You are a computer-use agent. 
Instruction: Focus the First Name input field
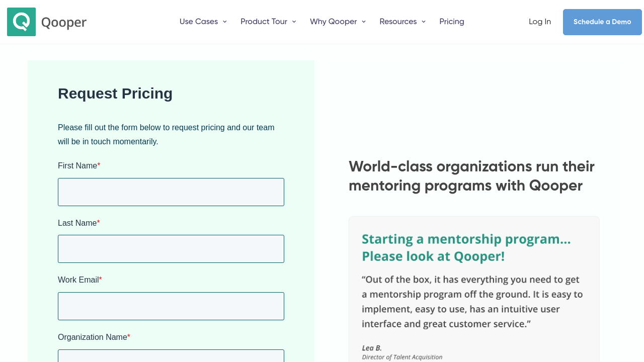[x=171, y=192]
